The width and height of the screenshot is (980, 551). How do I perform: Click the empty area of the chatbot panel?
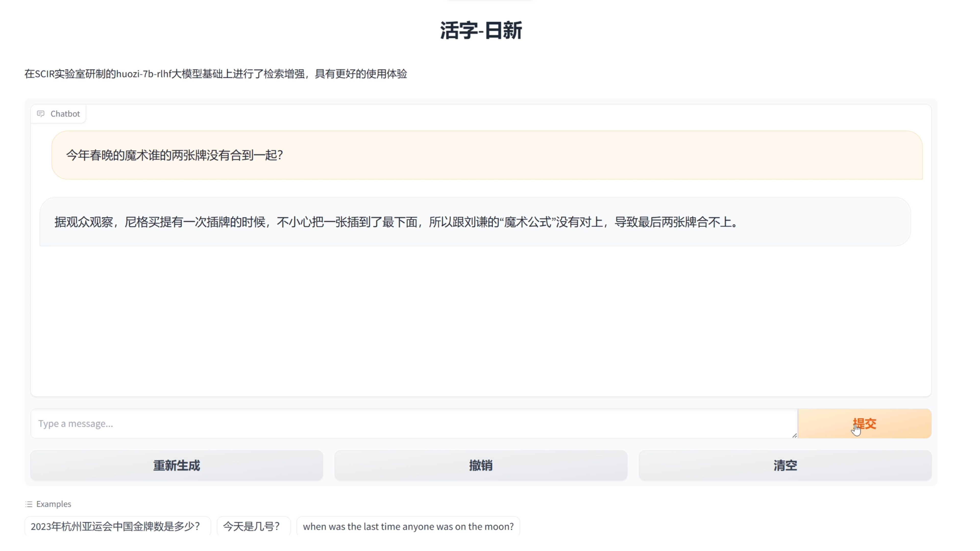pos(481,323)
